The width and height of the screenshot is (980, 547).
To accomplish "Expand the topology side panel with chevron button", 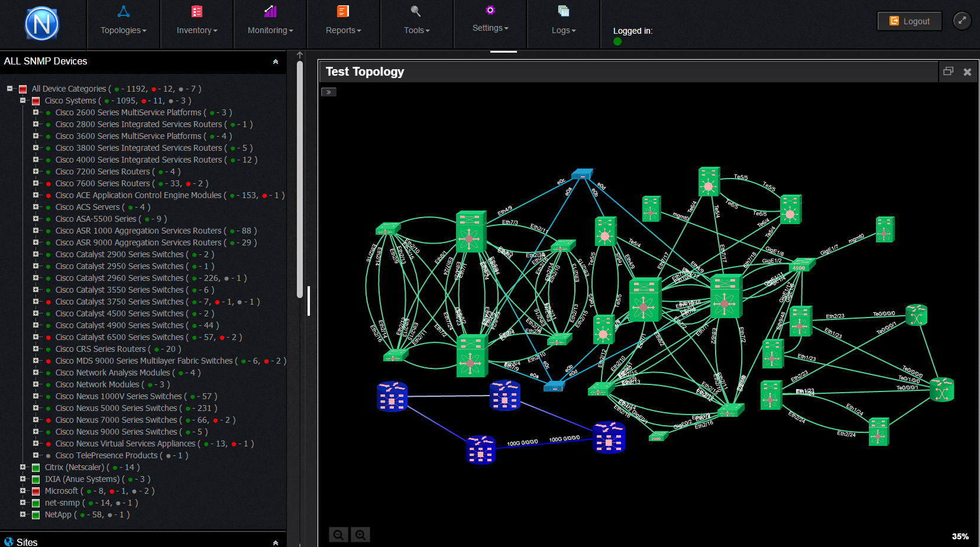I will 329,92.
